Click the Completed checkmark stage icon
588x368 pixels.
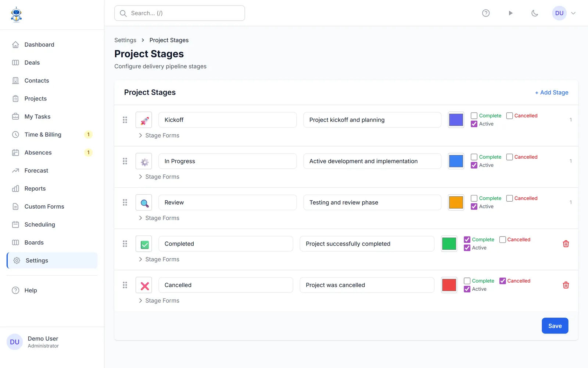(x=144, y=244)
